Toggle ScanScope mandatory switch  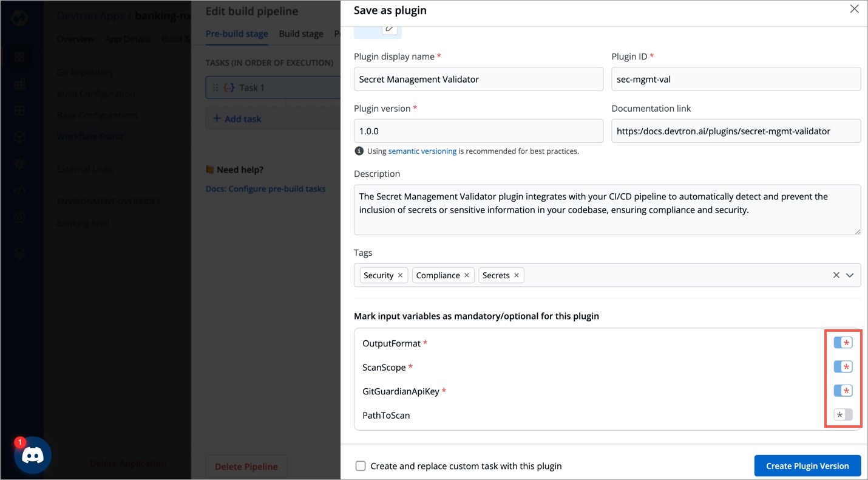pos(843,367)
